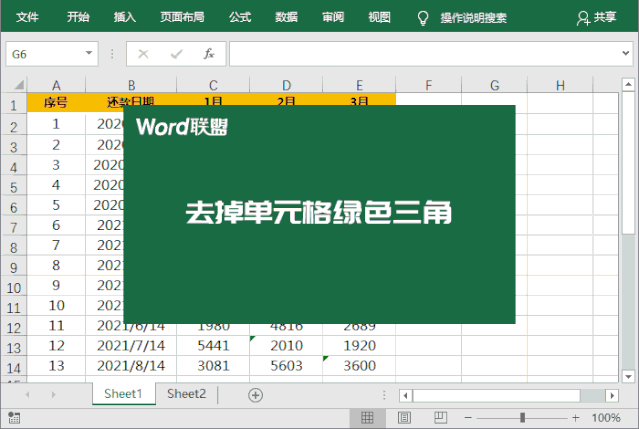Open the 页面布局 ribbon tab
639x429 pixels.
point(182,17)
